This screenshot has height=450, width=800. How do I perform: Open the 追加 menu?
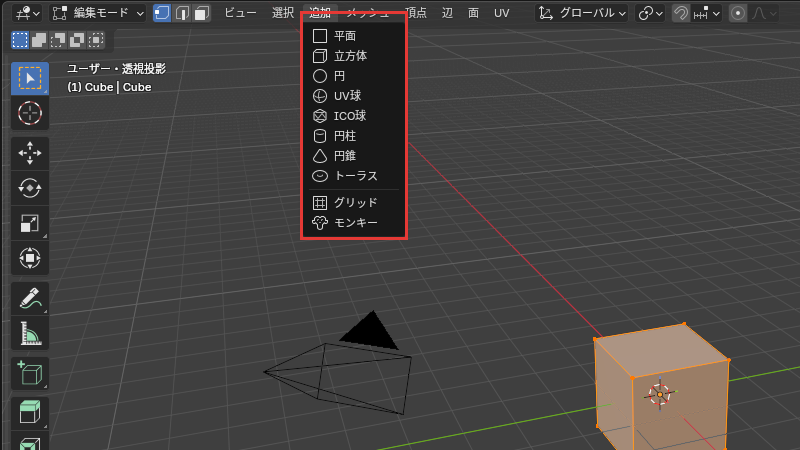[x=320, y=13]
